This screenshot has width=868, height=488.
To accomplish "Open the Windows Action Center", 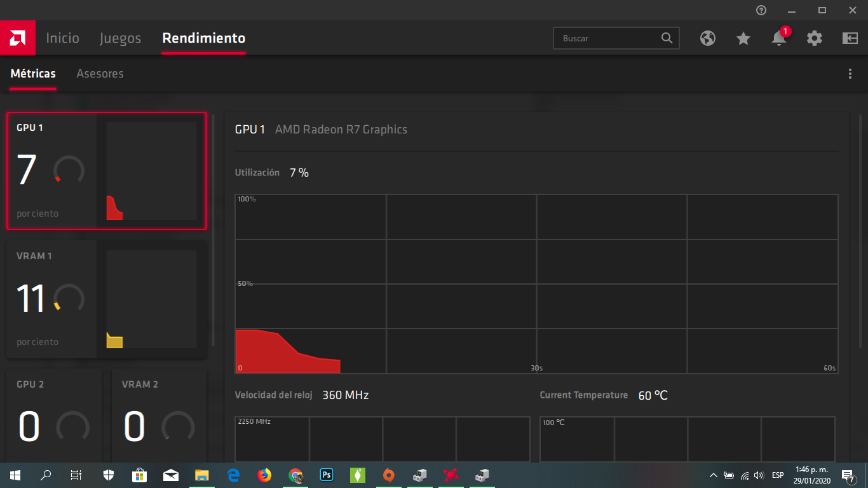I will coord(848,475).
